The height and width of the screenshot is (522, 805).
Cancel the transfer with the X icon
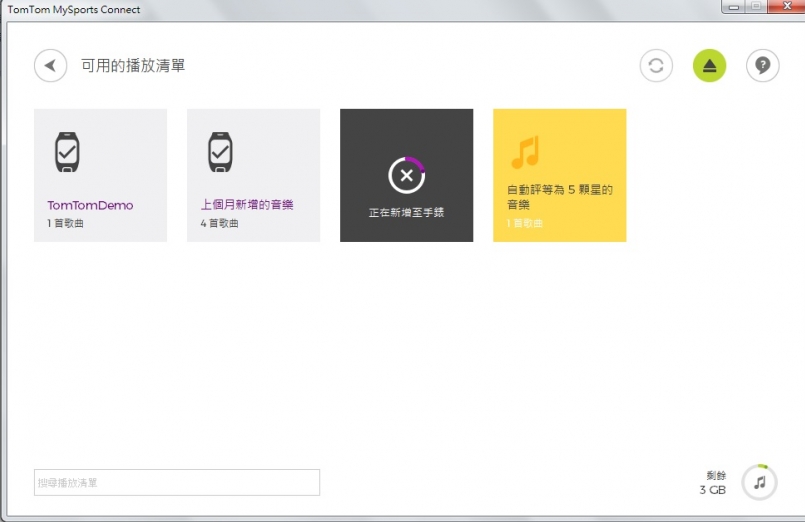[x=406, y=175]
